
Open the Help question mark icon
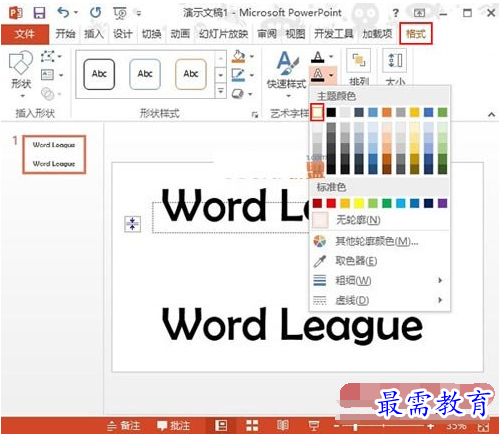[x=395, y=13]
